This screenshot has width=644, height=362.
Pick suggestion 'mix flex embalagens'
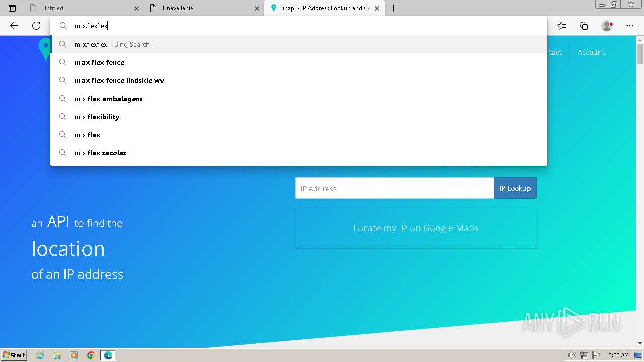(x=299, y=99)
